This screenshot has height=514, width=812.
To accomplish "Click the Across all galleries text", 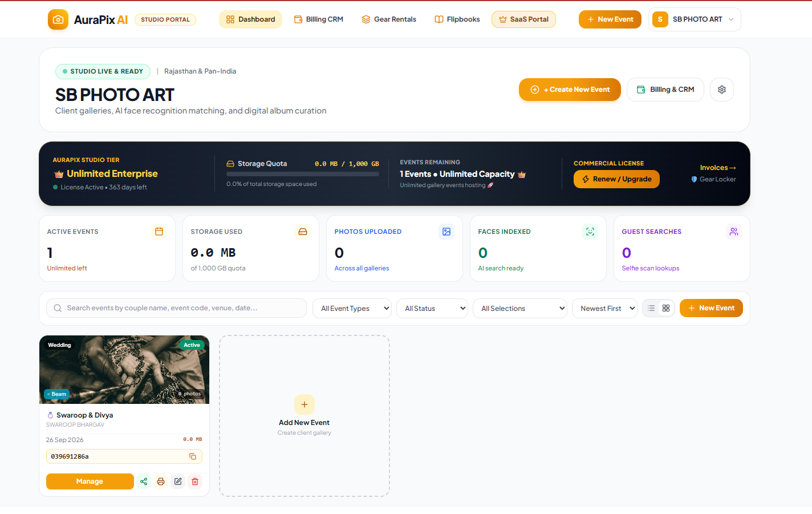I will pyautogui.click(x=362, y=268).
